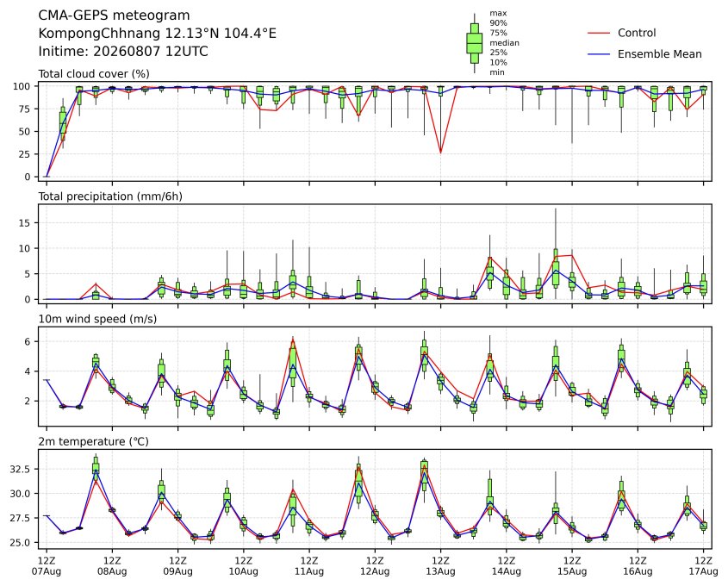Select the Ensemble Mean legend label
728x586 pixels.
pyautogui.click(x=659, y=54)
